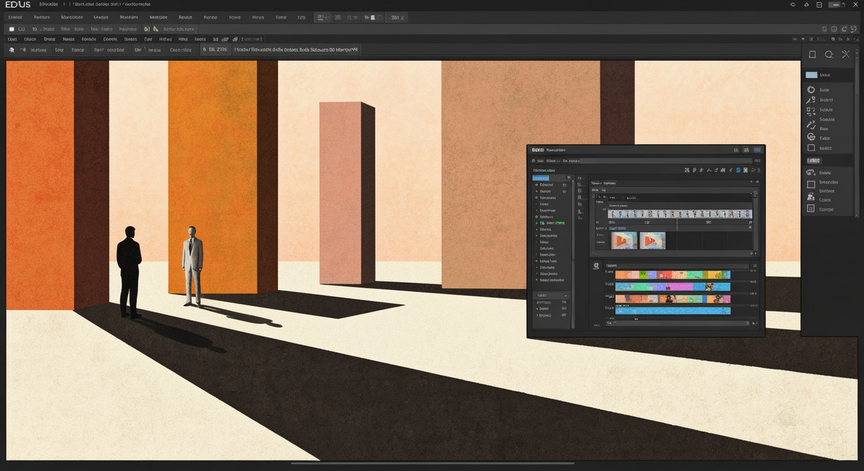The image size is (864, 471).
Task: Select the magic wand tool in right panel
Action: pyautogui.click(x=811, y=100)
